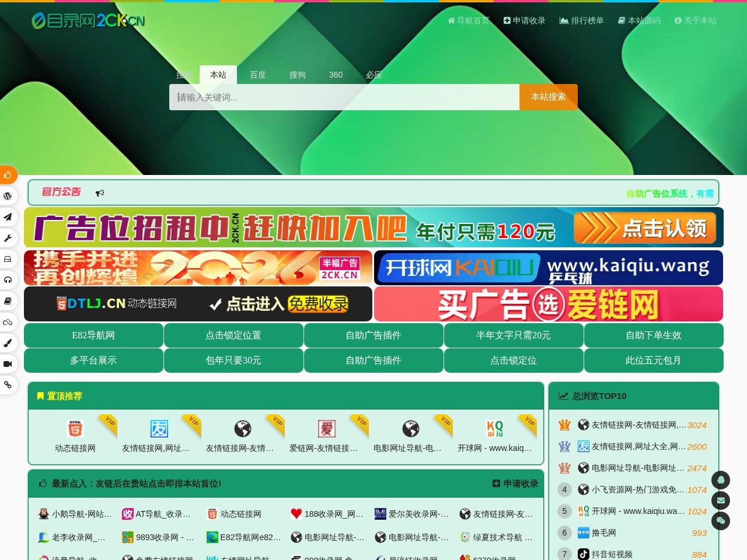Switch to the 360 search tab
The width and height of the screenshot is (747, 560).
336,75
